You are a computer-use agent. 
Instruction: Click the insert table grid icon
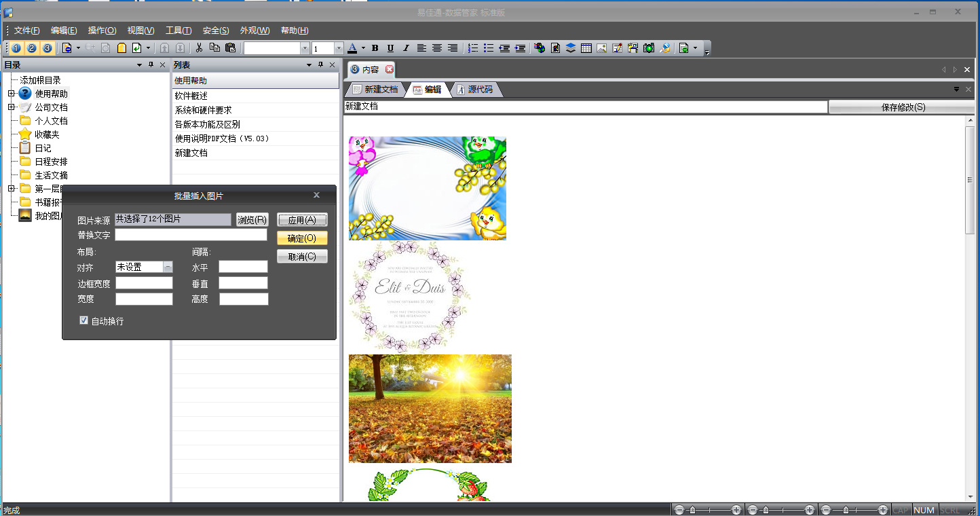[586, 48]
